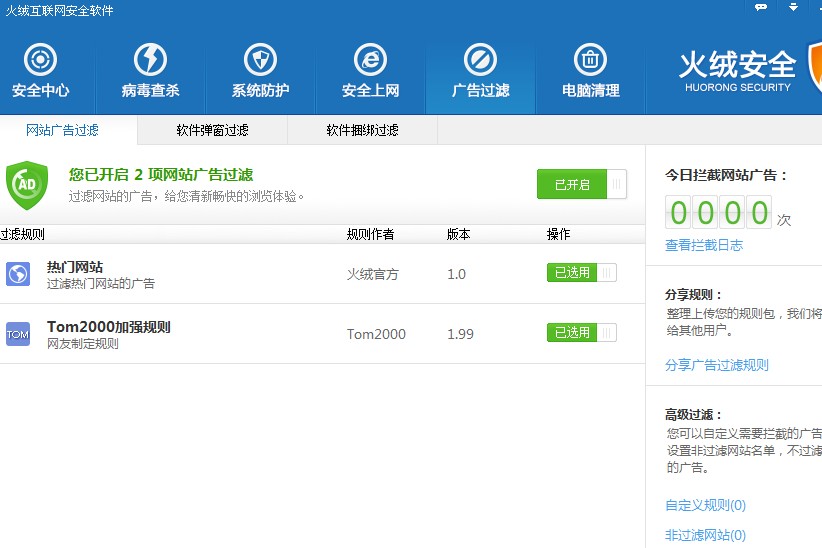
Task: Open the 安全上网 safe browsing icon
Action: (370, 61)
